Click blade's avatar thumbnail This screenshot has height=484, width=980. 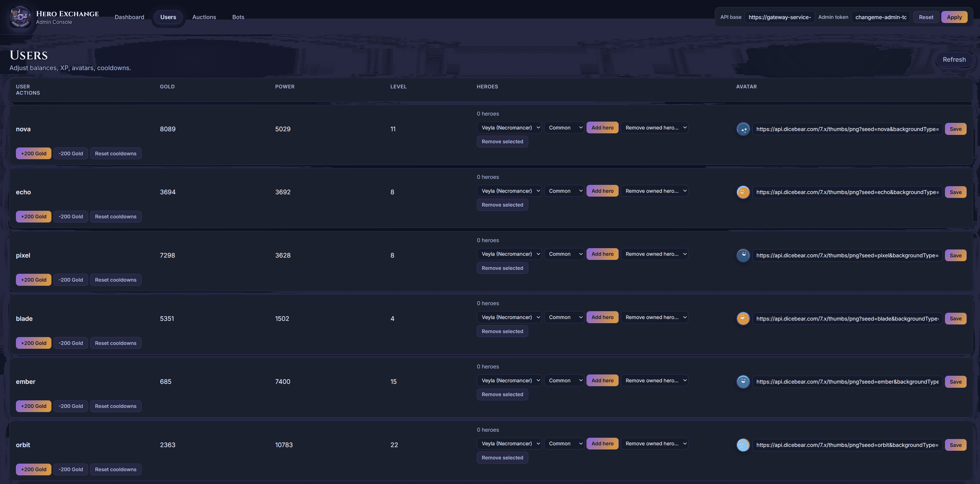[743, 318]
